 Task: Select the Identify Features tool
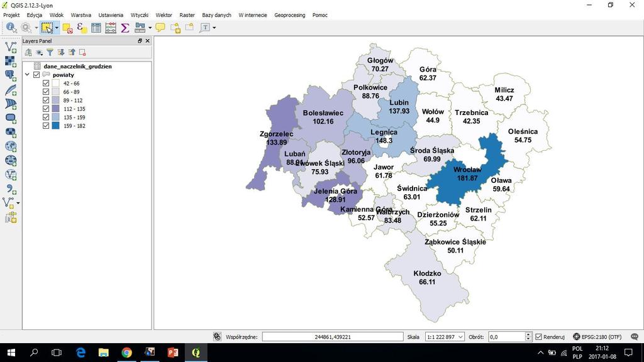(11, 28)
